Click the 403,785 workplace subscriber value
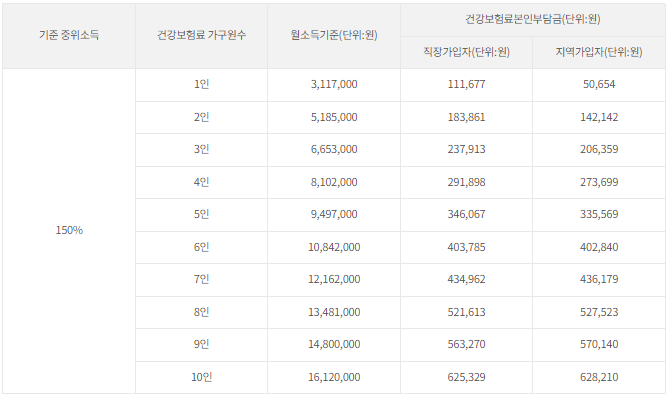The width and height of the screenshot is (669, 399). pyautogui.click(x=466, y=248)
